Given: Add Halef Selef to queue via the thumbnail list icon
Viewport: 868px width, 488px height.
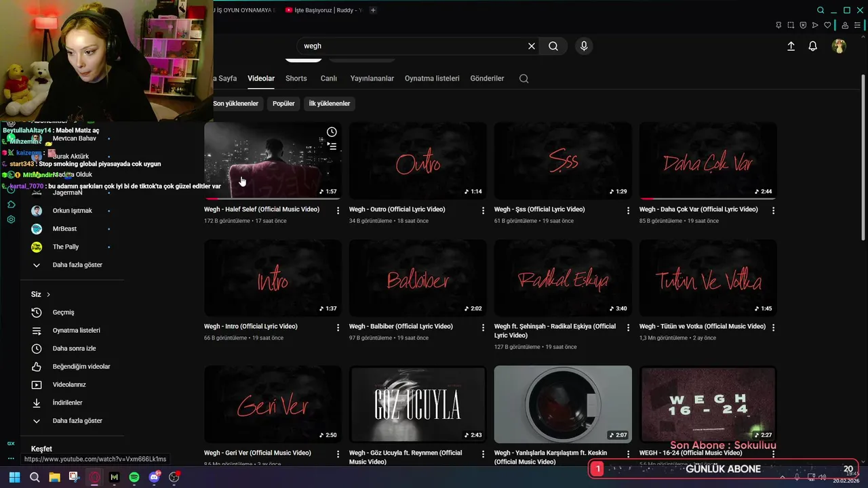Looking at the screenshot, I should pyautogui.click(x=332, y=146).
